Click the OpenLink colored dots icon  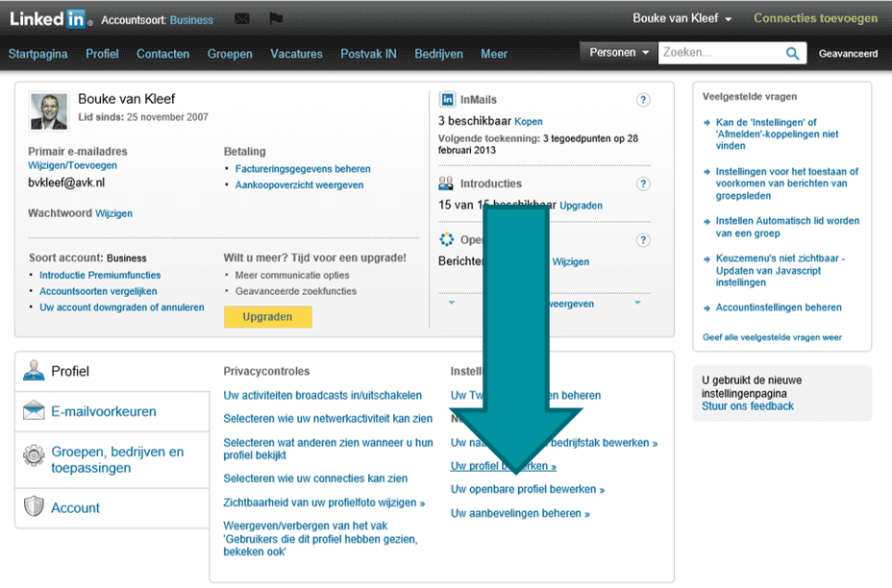pos(447,239)
